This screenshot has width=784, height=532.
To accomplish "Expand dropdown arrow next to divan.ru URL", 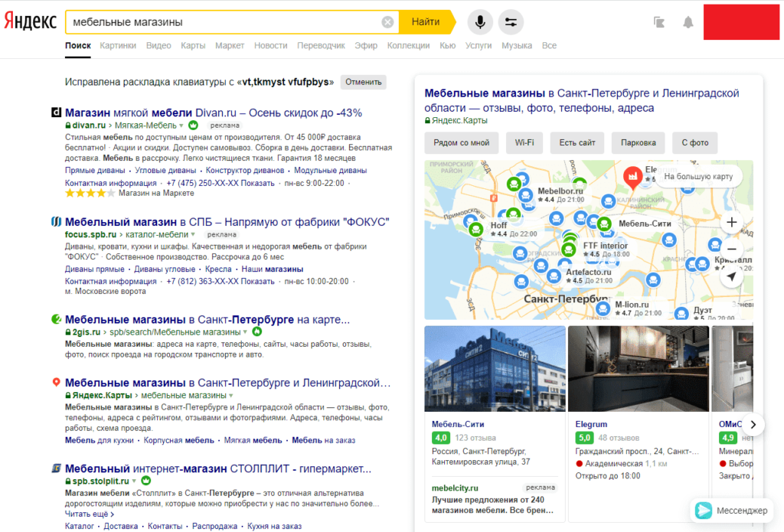I will click(181, 125).
